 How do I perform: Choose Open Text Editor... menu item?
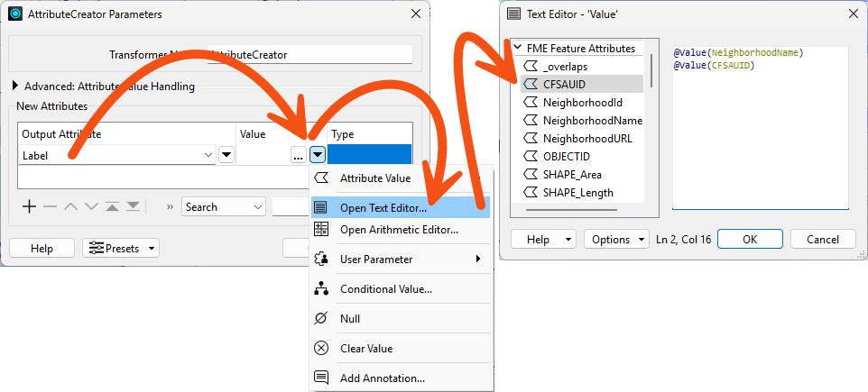click(401, 208)
